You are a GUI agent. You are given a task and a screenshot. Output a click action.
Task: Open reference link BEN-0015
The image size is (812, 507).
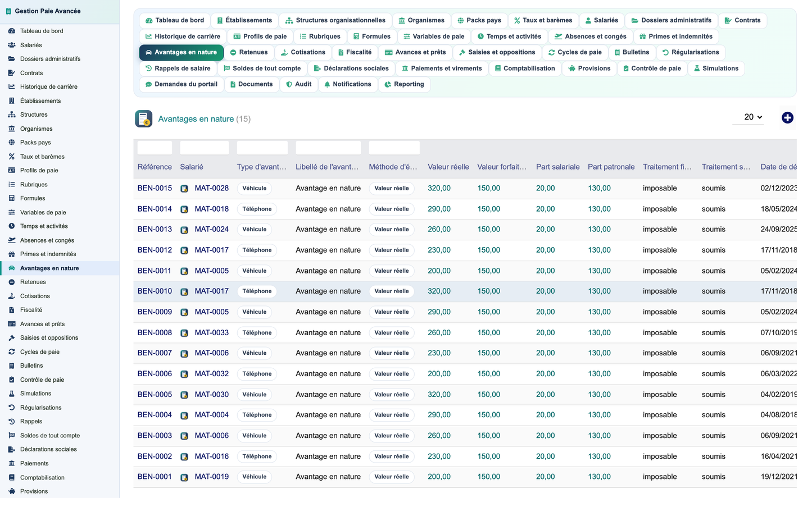155,188
